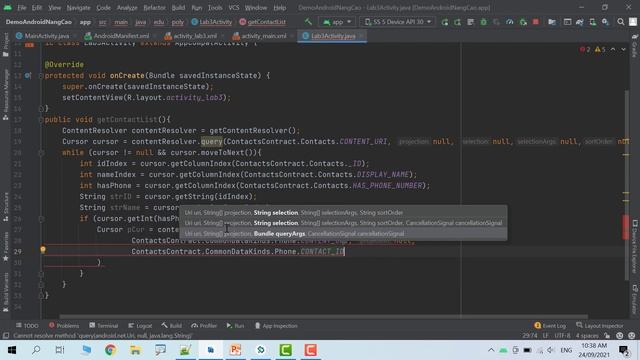
Task: Open the bottom Build tool window
Action: [171, 326]
